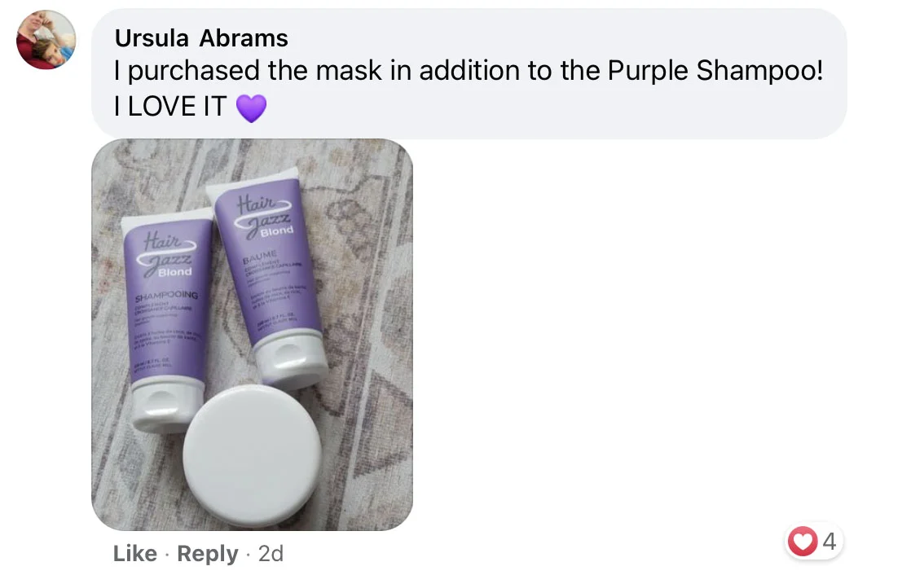924x575 pixels.
Task: Click the Baume tube in the photo
Action: [x=269, y=277]
